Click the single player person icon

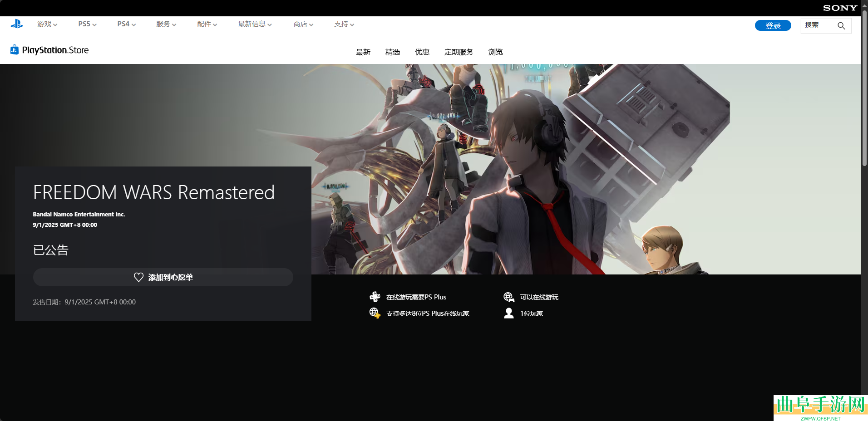(x=509, y=313)
